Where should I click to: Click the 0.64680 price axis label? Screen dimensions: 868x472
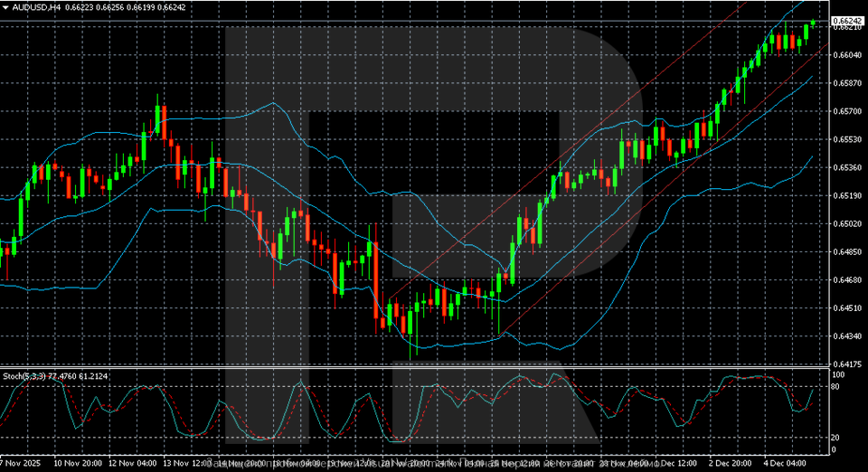coord(844,280)
